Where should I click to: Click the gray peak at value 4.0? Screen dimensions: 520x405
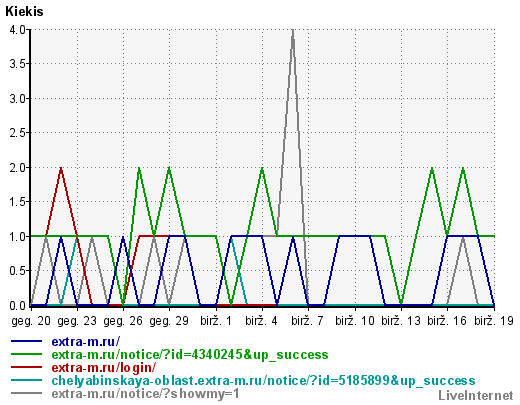293,31
